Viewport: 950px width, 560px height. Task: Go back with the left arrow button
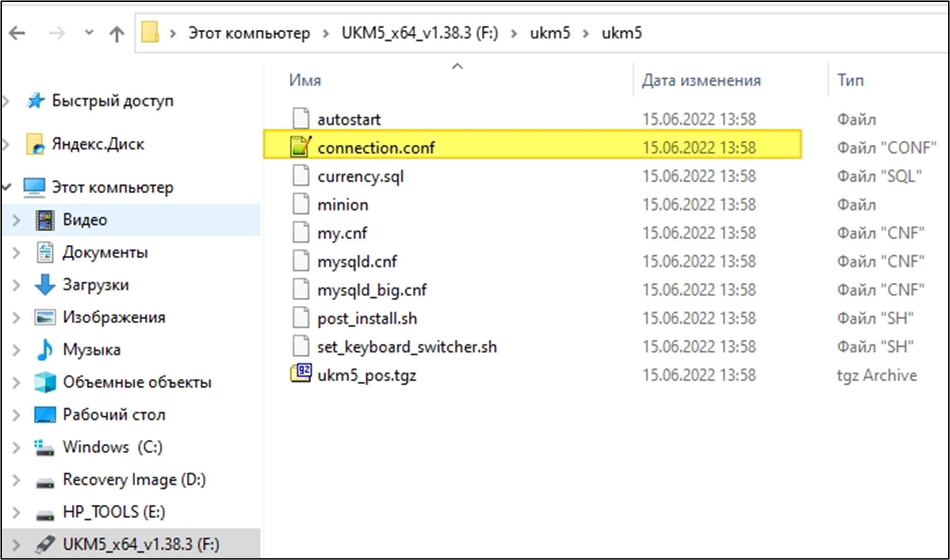click(x=18, y=33)
